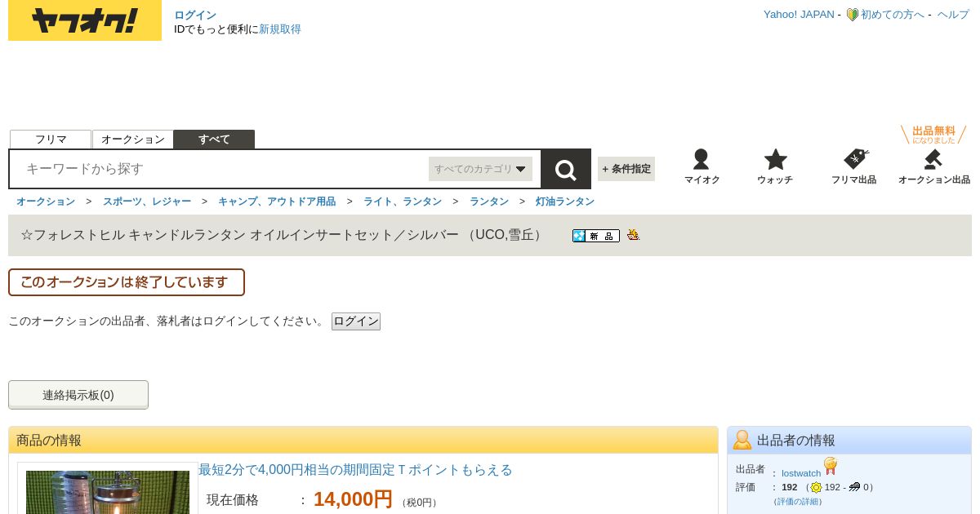Follow the 灯油ランタン breadcrumb link

(x=565, y=202)
